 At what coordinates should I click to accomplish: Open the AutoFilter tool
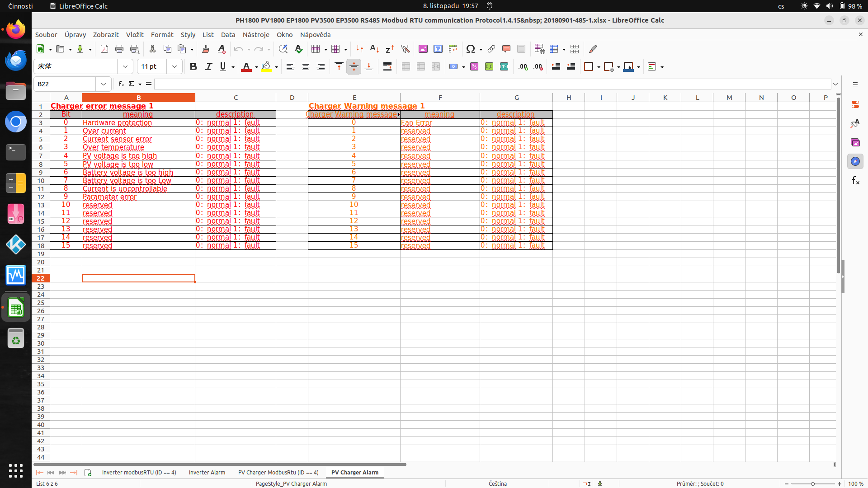click(405, 49)
